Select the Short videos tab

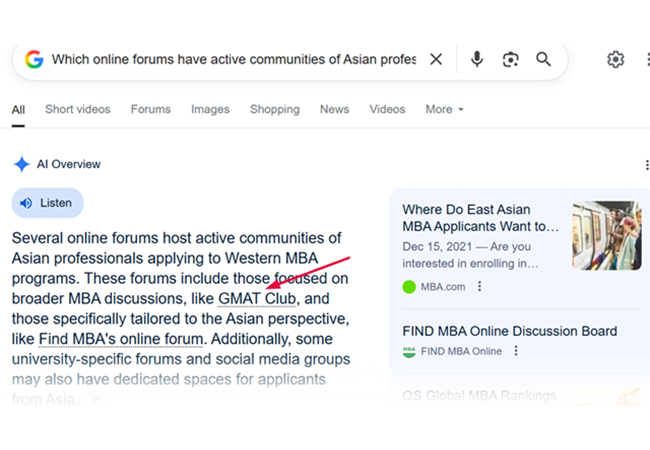[x=78, y=109]
